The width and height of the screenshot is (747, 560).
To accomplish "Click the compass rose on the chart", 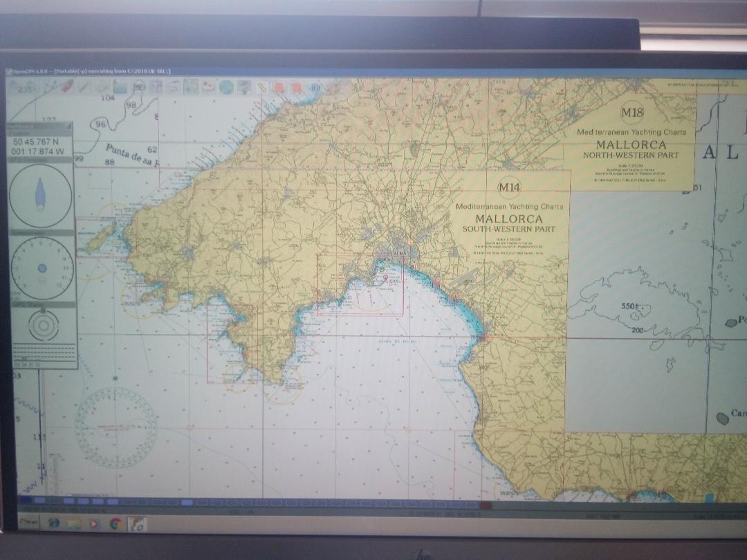I will [116, 427].
